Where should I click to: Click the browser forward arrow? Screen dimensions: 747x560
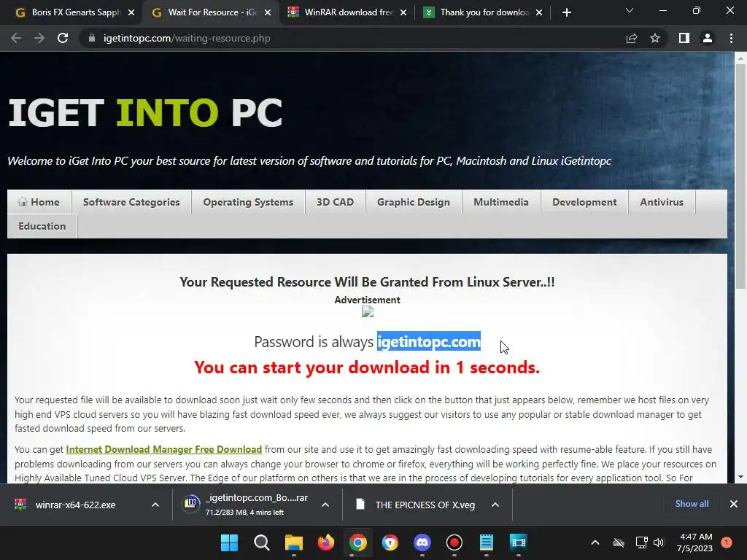pyautogui.click(x=39, y=38)
